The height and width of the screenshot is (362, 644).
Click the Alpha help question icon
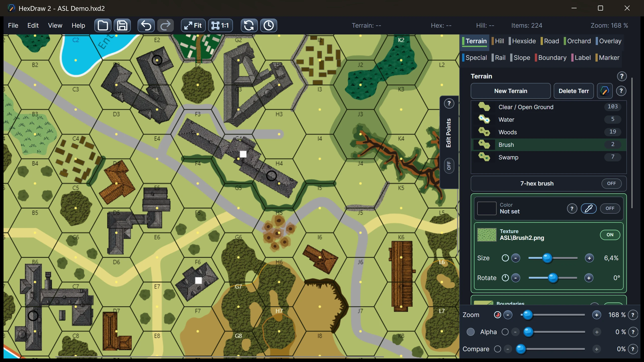coord(633,332)
